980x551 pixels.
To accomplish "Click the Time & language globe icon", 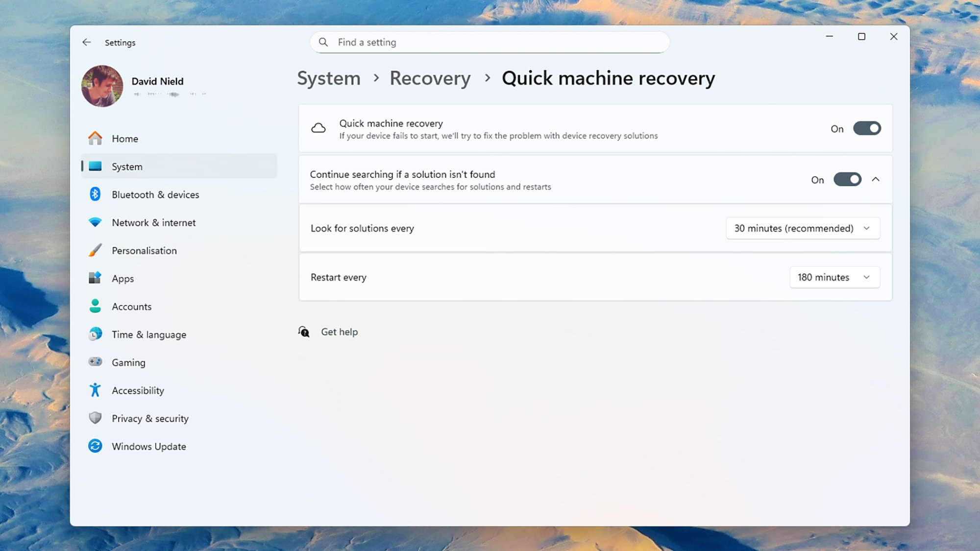I will [95, 334].
